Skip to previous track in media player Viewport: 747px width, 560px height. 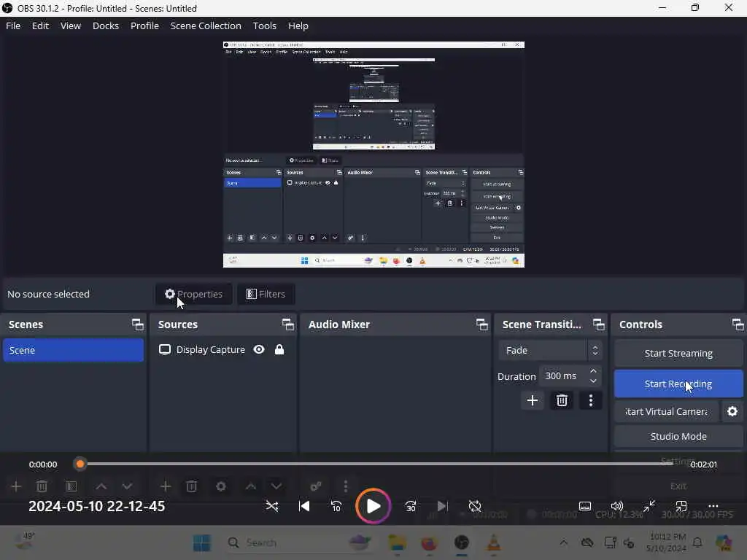pyautogui.click(x=304, y=506)
